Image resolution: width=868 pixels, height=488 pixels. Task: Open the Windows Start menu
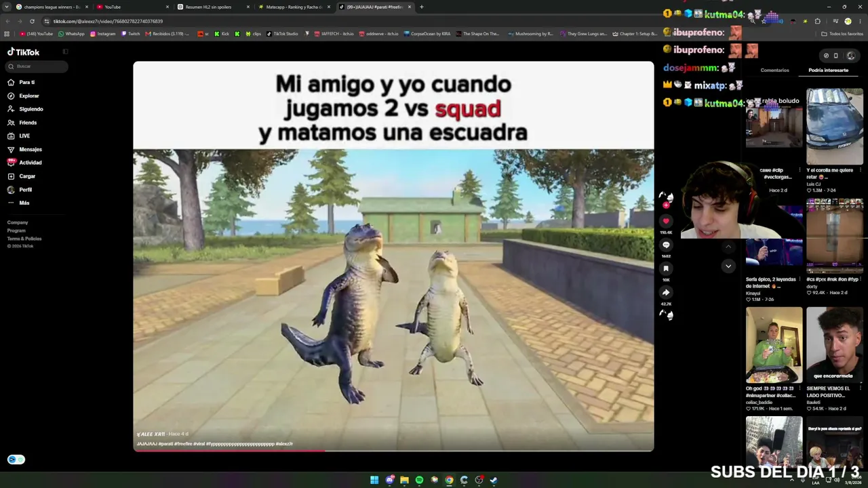(374, 480)
